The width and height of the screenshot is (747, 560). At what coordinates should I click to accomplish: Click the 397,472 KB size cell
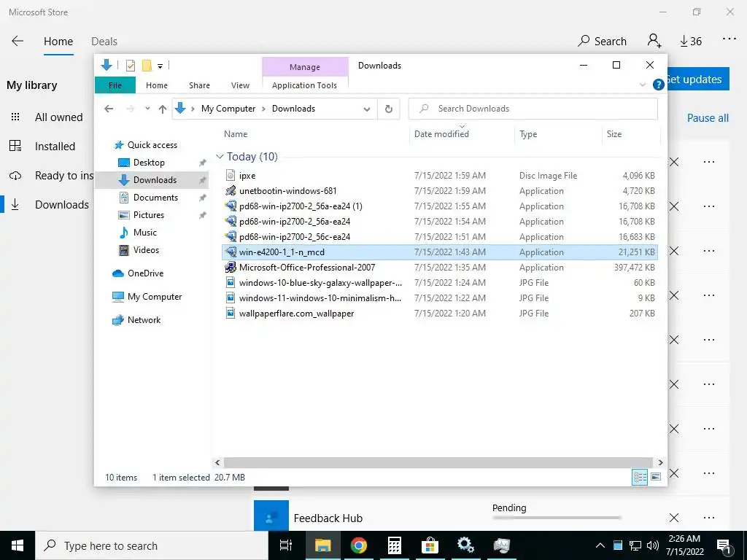coord(634,268)
